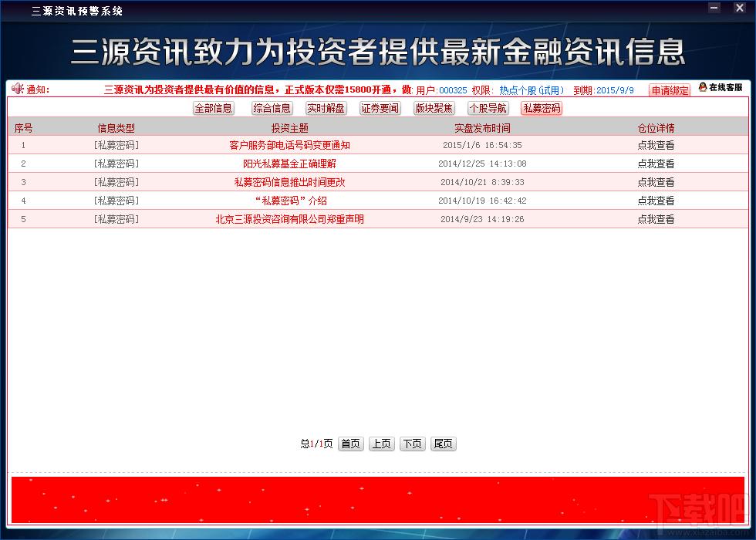
Task: Click 点我查看 in row 4
Action: [656, 201]
